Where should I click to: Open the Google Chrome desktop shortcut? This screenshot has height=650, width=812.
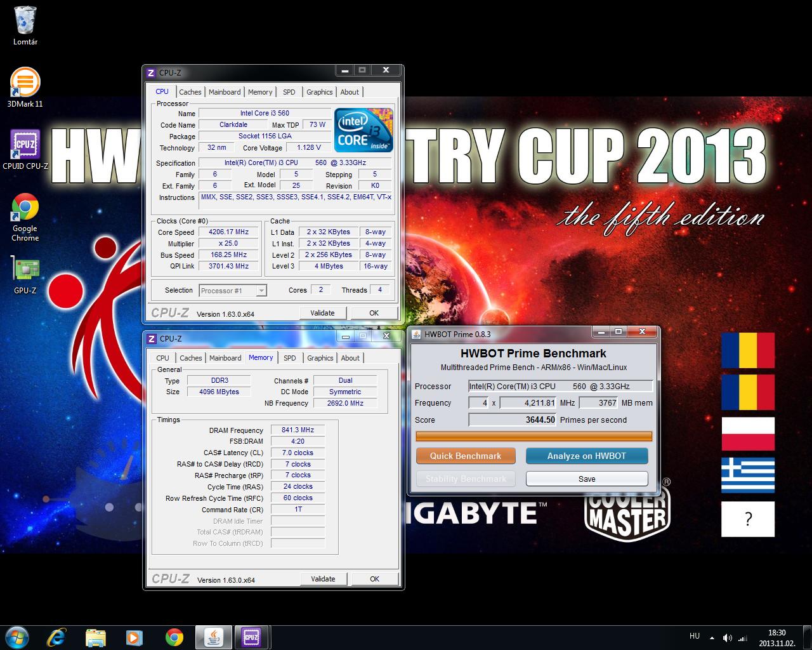[25, 217]
